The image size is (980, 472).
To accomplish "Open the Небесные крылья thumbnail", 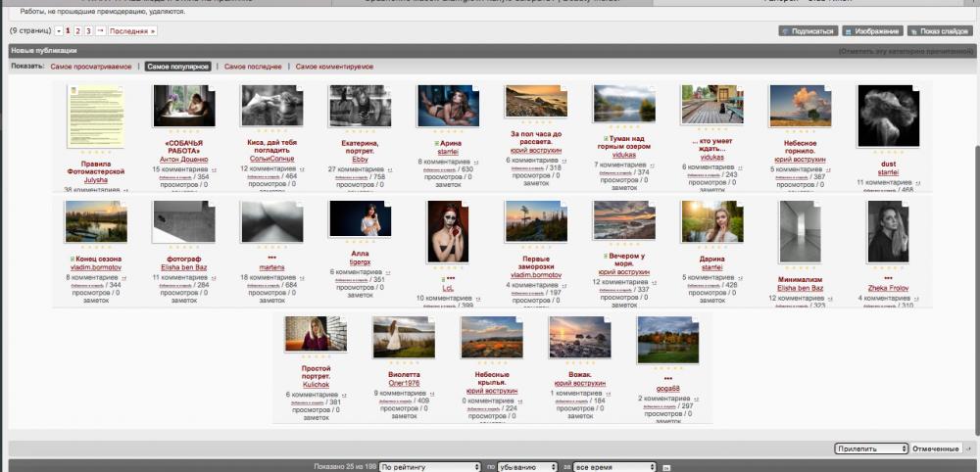I will (492, 337).
